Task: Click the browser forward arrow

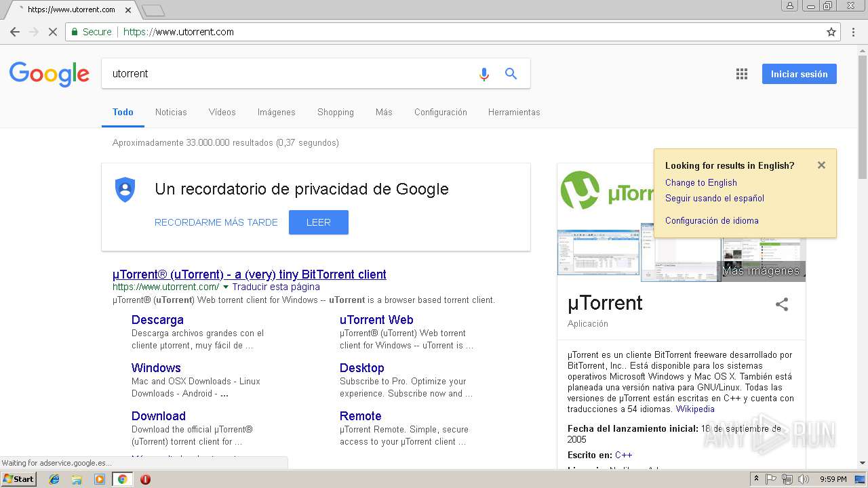Action: point(34,32)
